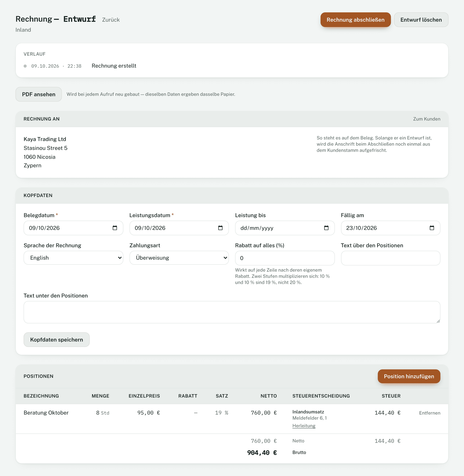Save header with Kopfdaten speichern
464x476 pixels.
coord(56,339)
